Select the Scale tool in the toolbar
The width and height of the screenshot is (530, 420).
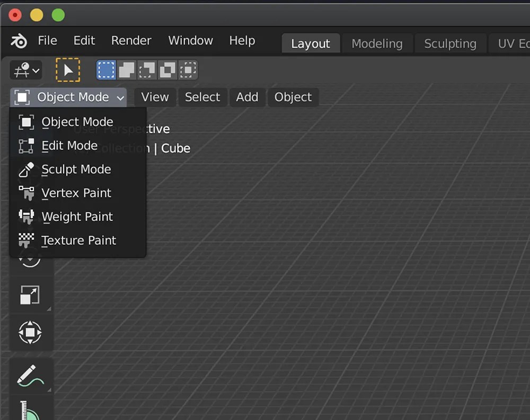pyautogui.click(x=30, y=295)
